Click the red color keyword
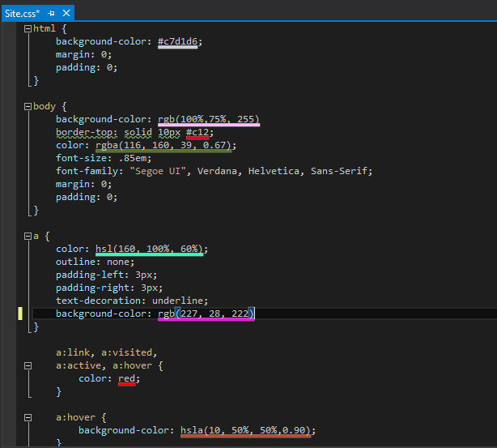Image resolution: width=497 pixels, height=448 pixels. [x=126, y=378]
